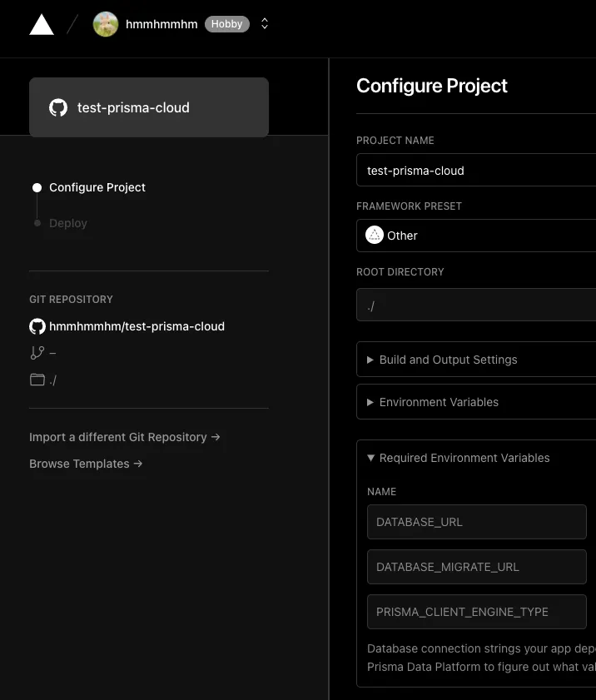
Task: Select the Deploy step
Action: 68,223
